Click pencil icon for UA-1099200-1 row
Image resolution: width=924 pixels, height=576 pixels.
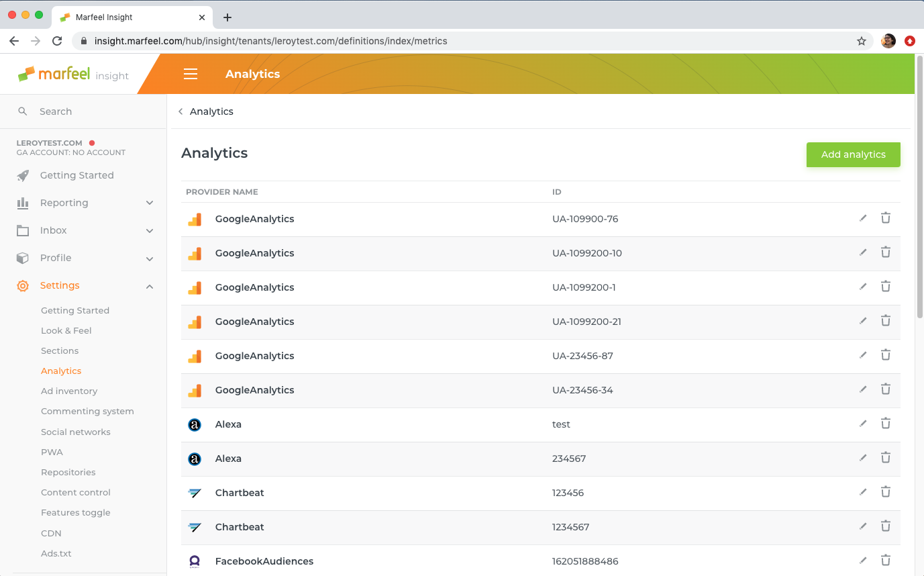(863, 287)
